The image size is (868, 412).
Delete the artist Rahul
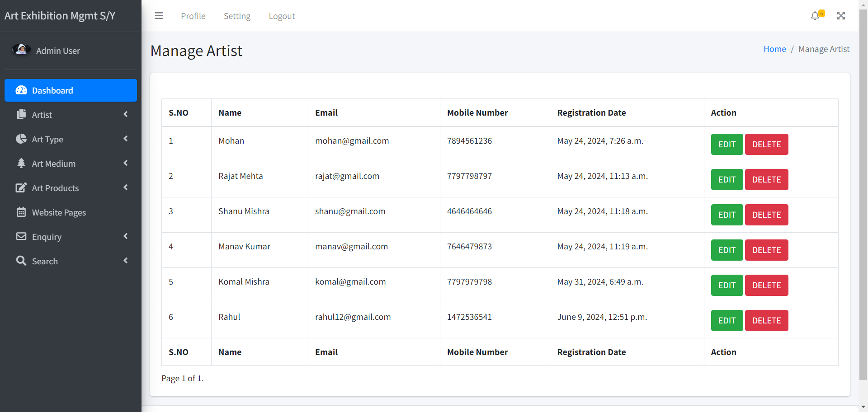[x=766, y=320]
